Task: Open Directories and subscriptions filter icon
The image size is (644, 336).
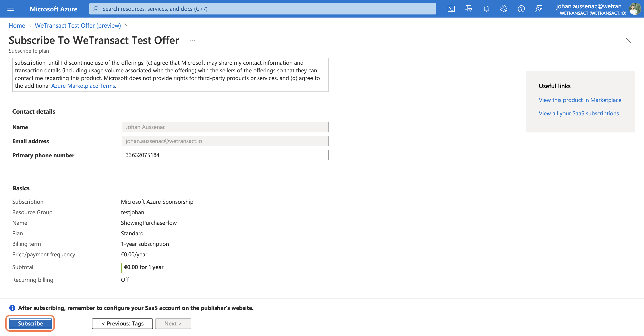Action: (x=469, y=9)
